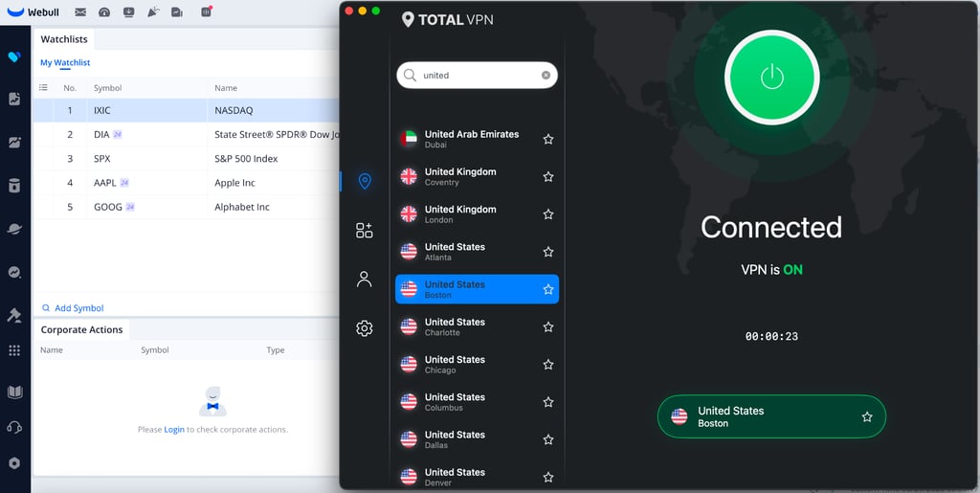The height and width of the screenshot is (493, 980).
Task: Click the Login link under Corporate Actions
Action: 174,429
